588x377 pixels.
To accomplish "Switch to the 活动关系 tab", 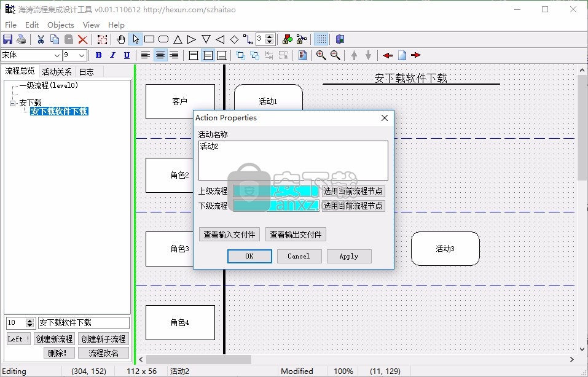I will tap(57, 72).
